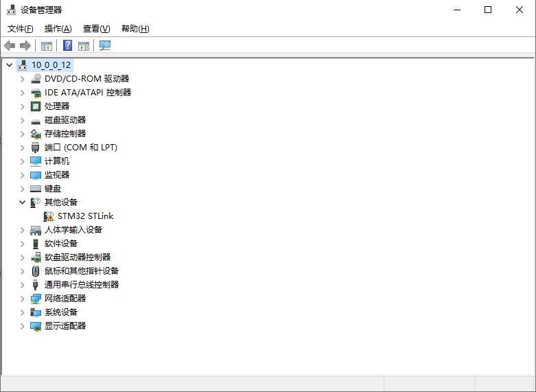The width and height of the screenshot is (536, 392).
Task: Click the computer icon beside 10_0_0_12
Action: point(22,65)
